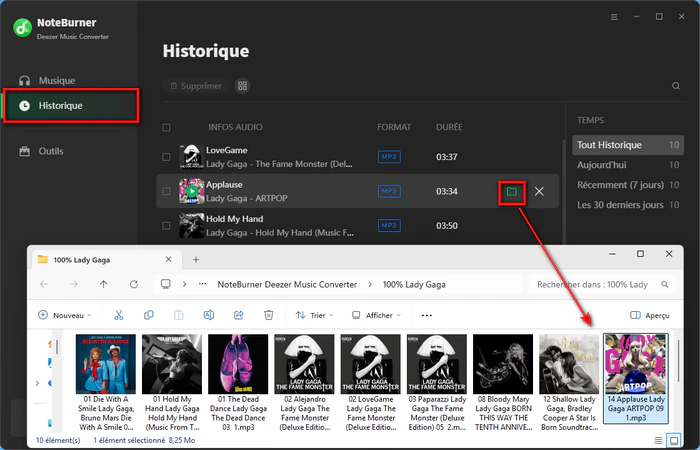Filter by Aujourd'hui
Viewport: 700px width, 450px height.
point(628,165)
